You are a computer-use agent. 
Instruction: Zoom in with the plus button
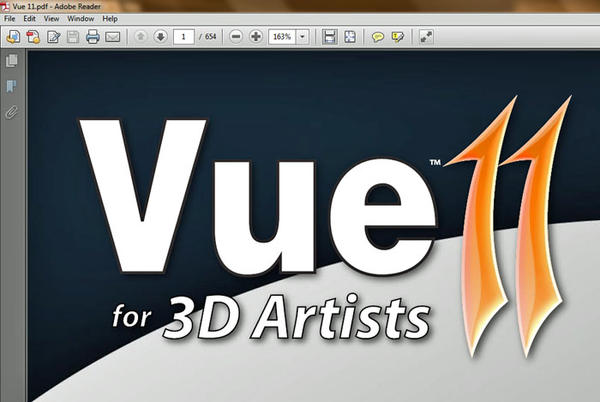256,37
